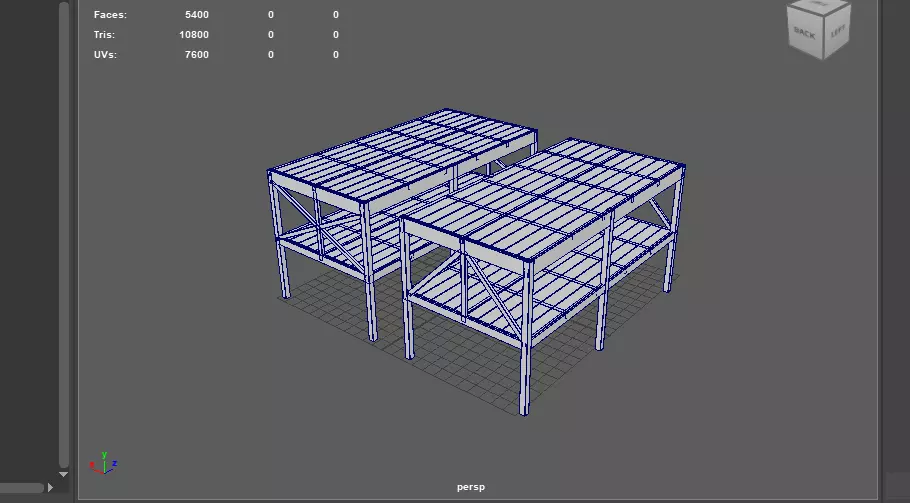The height and width of the screenshot is (503, 910).
Task: Click the vertical scrollbar thumb in left panel
Action: [64, 234]
